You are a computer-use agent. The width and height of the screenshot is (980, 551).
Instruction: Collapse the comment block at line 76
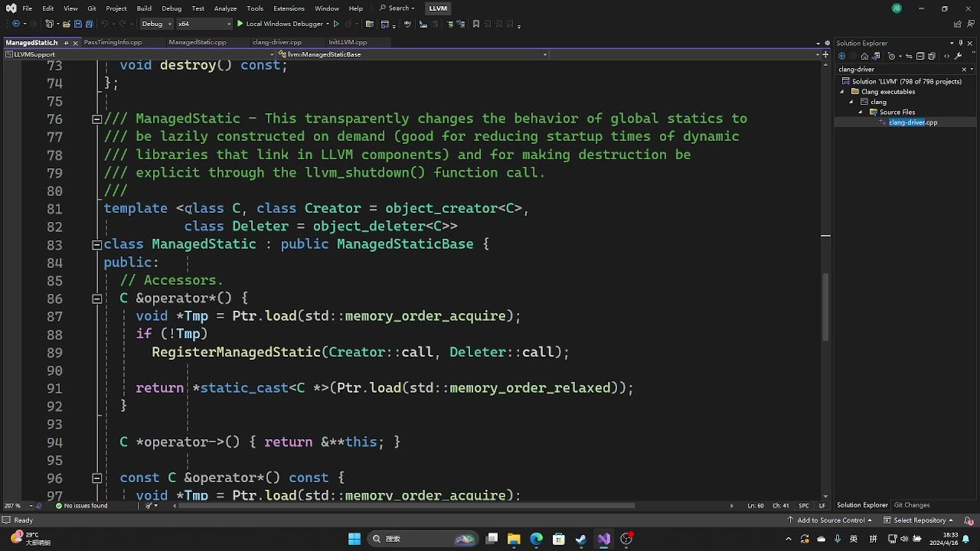[x=97, y=119]
